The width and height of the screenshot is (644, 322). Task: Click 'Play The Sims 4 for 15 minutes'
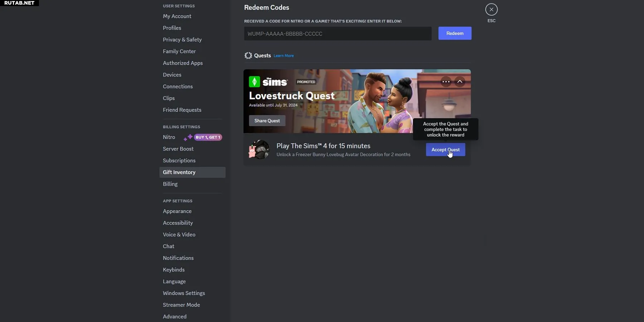[x=323, y=146]
